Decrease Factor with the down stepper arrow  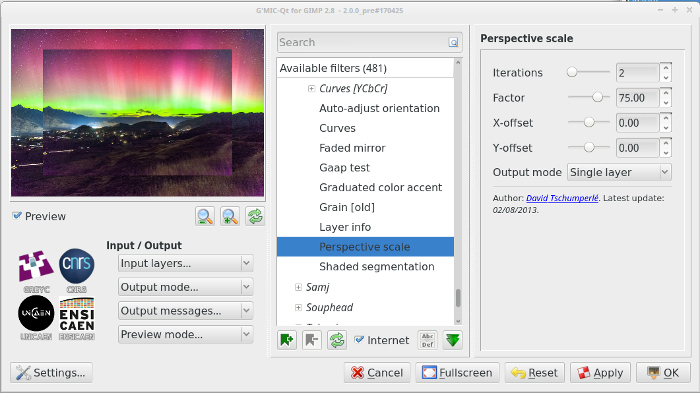[666, 103]
